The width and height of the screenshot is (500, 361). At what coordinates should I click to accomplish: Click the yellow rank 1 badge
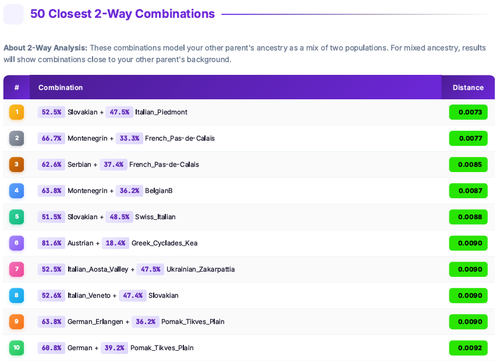tap(16, 112)
